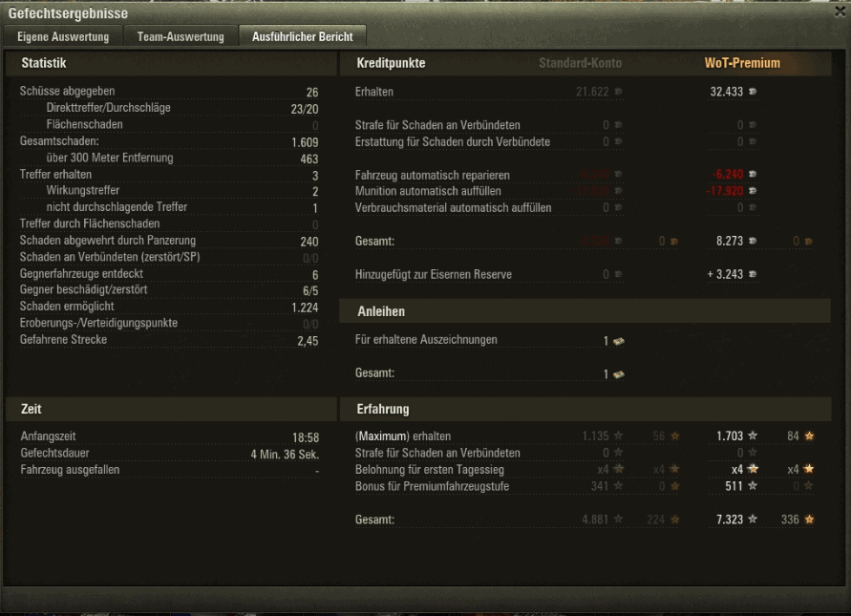Image resolution: width=851 pixels, height=616 pixels.
Task: Click Gefahrene Strecke value 2,45
Action: click(308, 341)
